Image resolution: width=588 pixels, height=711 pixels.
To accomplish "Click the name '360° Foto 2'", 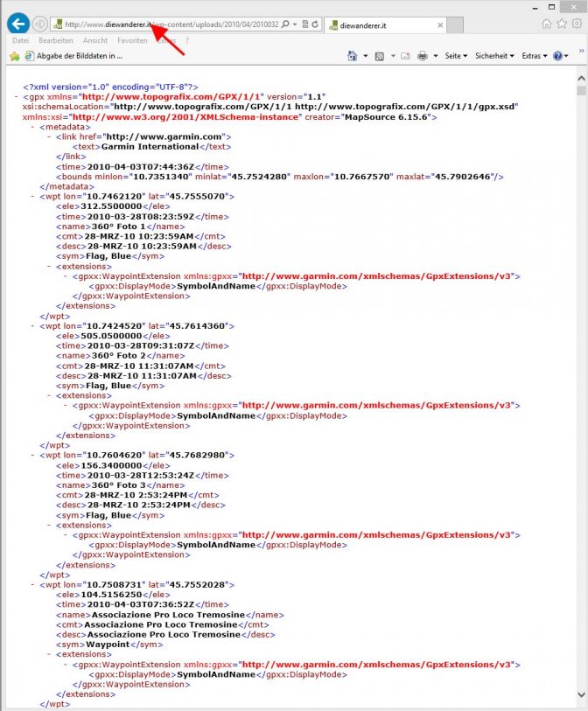I will click(119, 355).
